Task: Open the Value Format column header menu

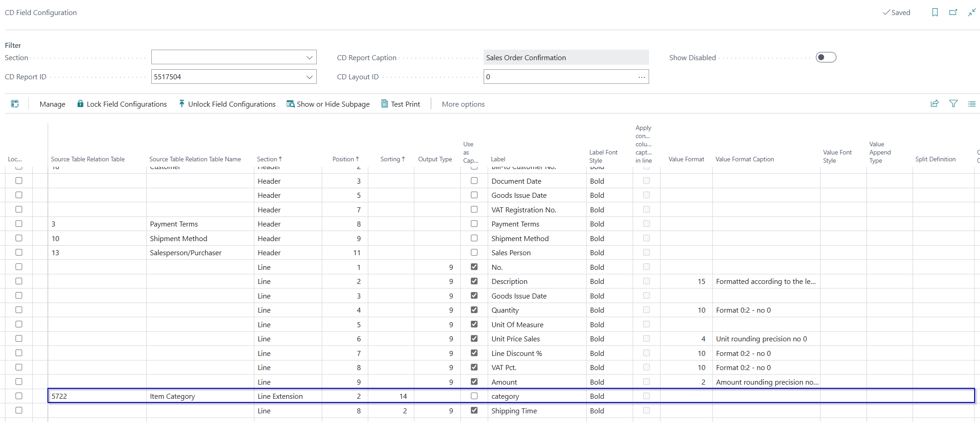Action: (686, 159)
